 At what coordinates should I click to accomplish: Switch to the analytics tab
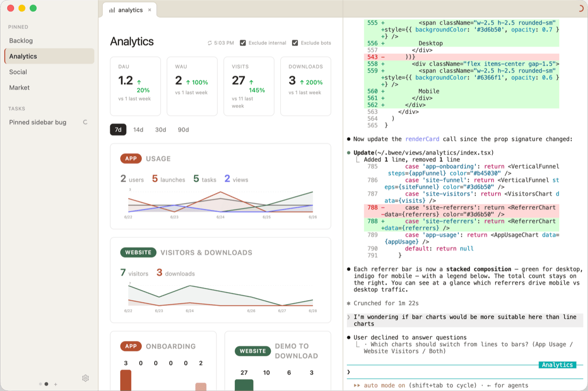(x=130, y=10)
